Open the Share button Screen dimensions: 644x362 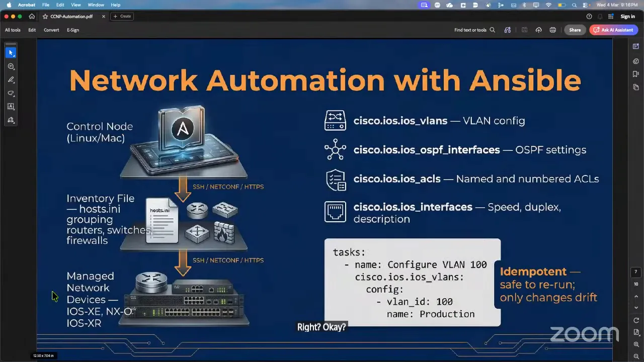575,30
